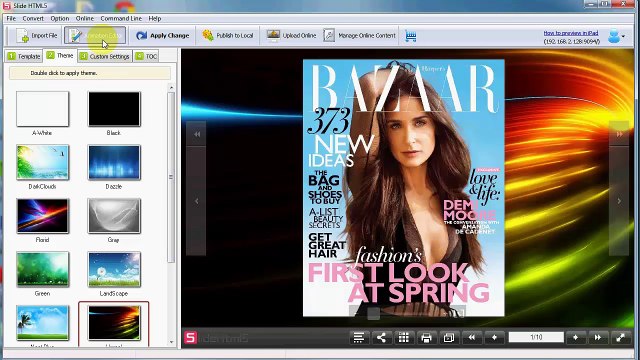Open the File menu
This screenshot has width=640, height=360.
pyautogui.click(x=11, y=18)
